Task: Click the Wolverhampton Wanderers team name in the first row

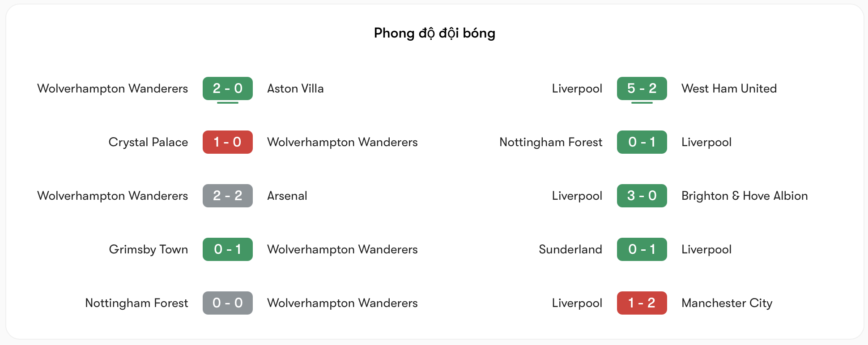Action: [x=112, y=88]
